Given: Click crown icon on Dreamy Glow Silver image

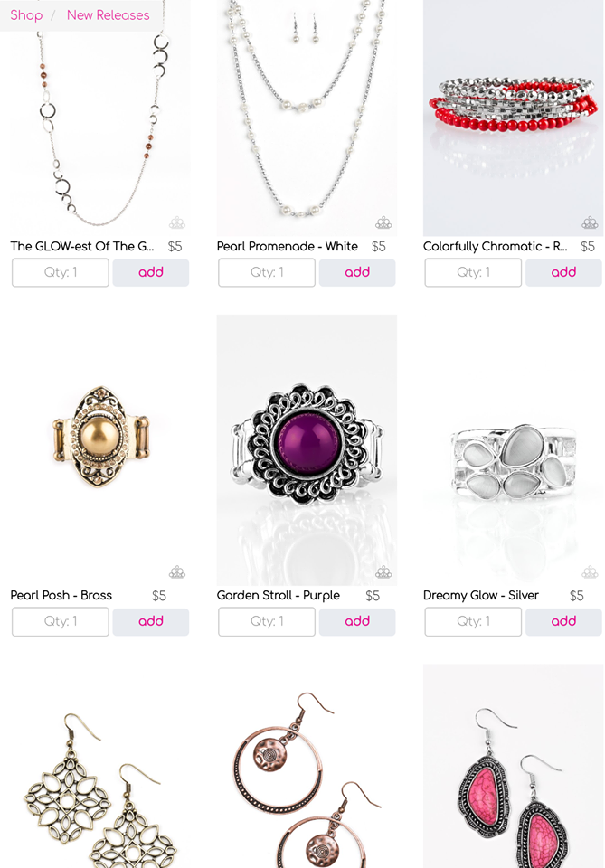Looking at the screenshot, I should tap(590, 572).
